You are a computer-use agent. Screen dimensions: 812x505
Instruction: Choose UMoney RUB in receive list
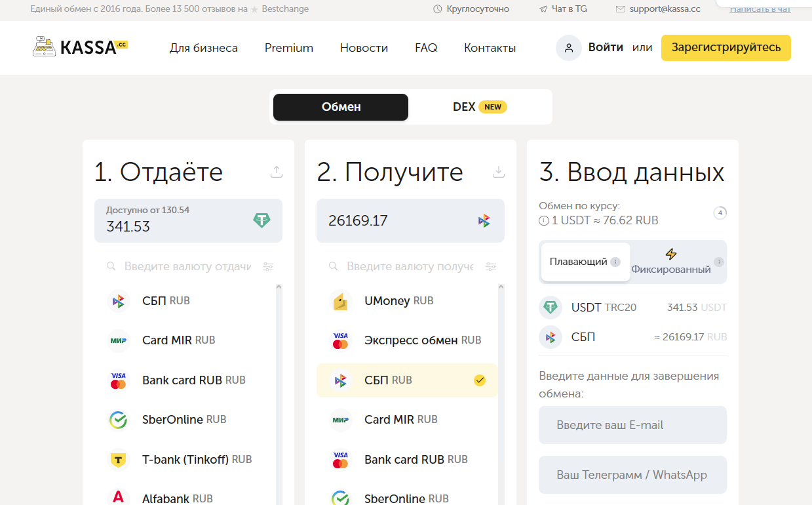point(398,301)
